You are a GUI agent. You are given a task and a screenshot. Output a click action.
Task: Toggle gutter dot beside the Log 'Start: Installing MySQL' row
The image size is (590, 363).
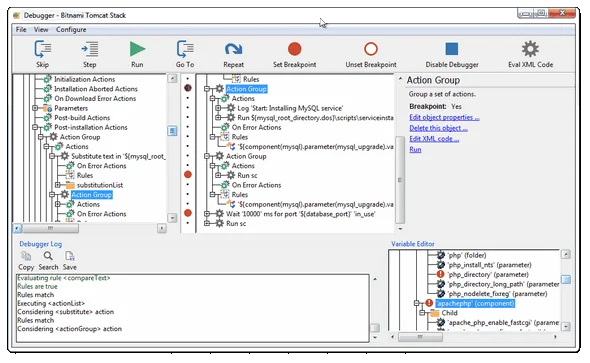point(188,108)
